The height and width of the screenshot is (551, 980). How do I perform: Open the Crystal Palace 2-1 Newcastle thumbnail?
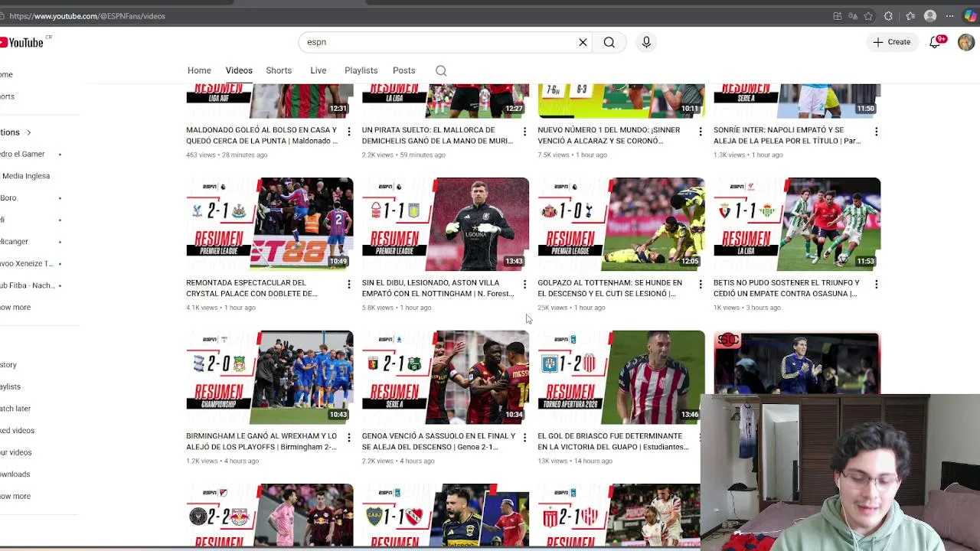269,224
